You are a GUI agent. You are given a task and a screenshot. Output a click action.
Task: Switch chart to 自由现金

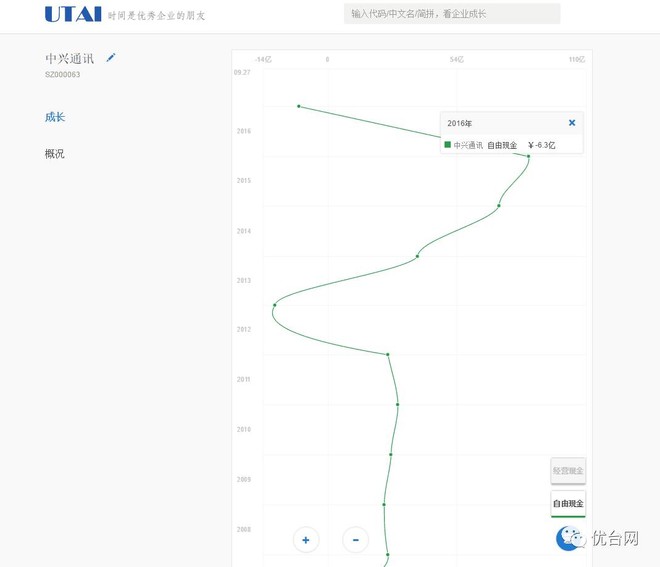click(x=568, y=503)
